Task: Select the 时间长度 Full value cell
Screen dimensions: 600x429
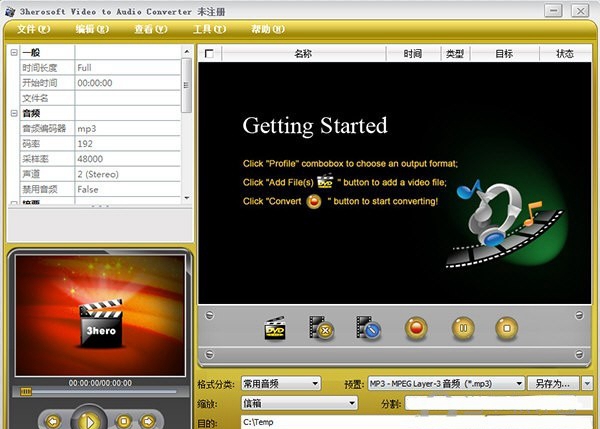Action: [x=127, y=68]
